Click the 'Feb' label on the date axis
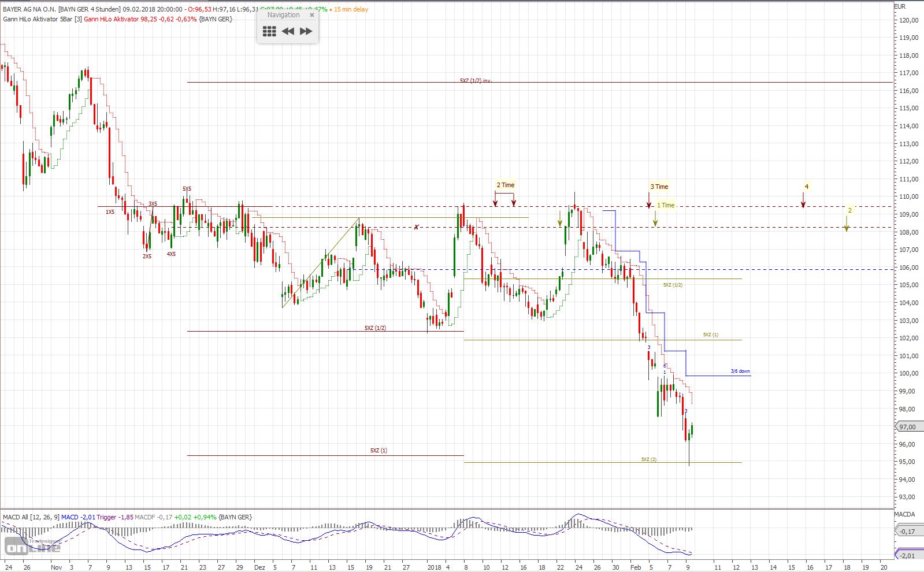The height and width of the screenshot is (572, 924). coord(636,567)
